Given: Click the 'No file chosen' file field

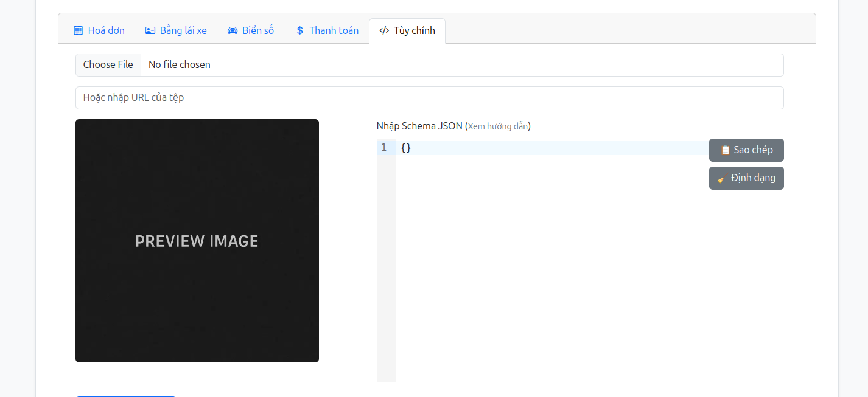Looking at the screenshot, I should tap(430, 65).
